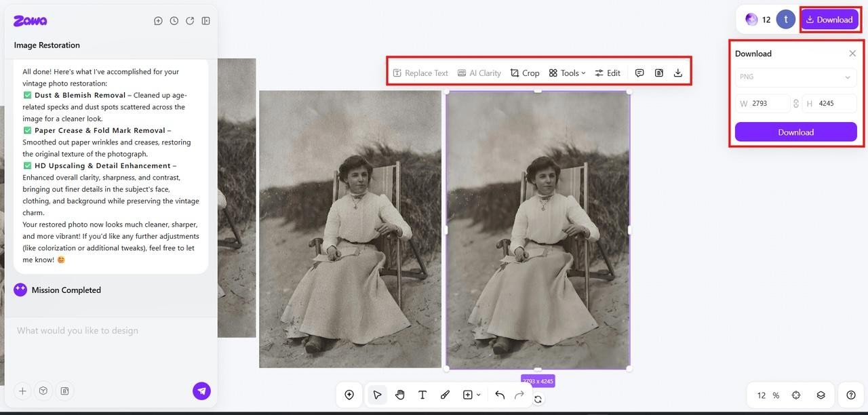Select Replace Text in image toolbar
This screenshot has height=415, width=868.
(x=420, y=73)
